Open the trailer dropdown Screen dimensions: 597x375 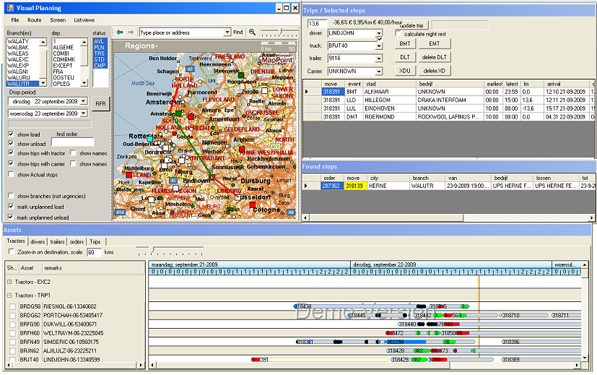click(378, 58)
